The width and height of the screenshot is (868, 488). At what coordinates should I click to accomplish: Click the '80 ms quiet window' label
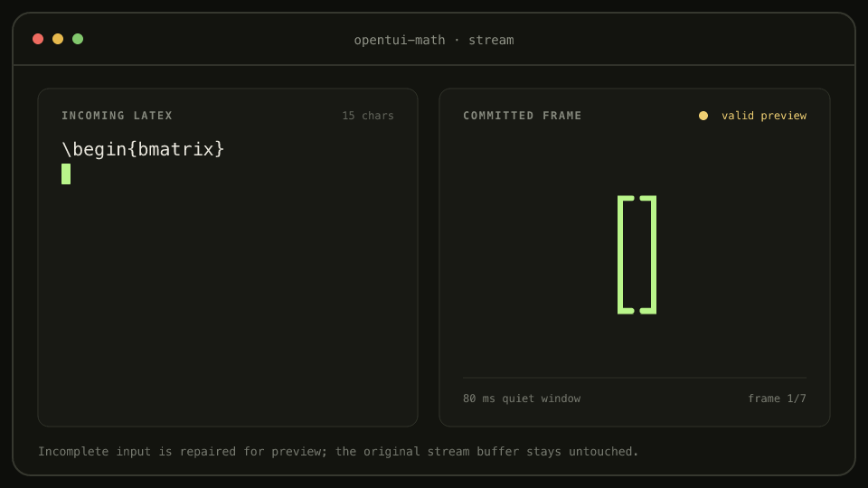click(x=522, y=399)
